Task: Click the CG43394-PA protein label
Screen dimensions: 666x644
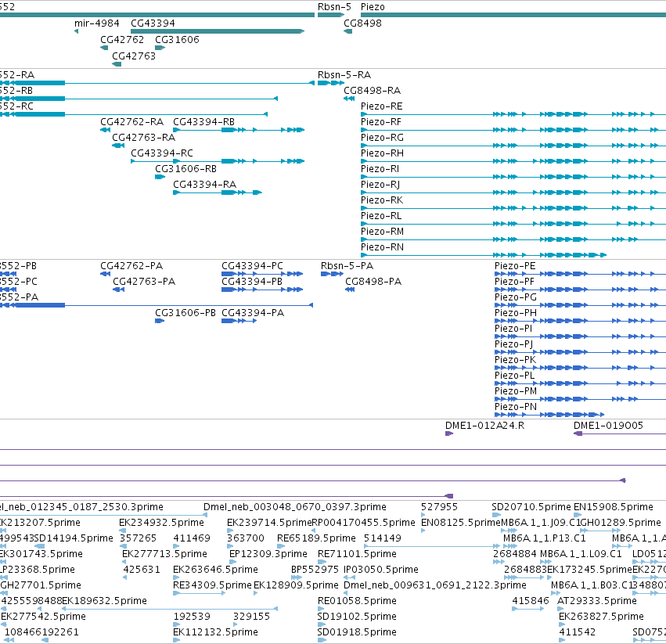Action: click(x=253, y=313)
